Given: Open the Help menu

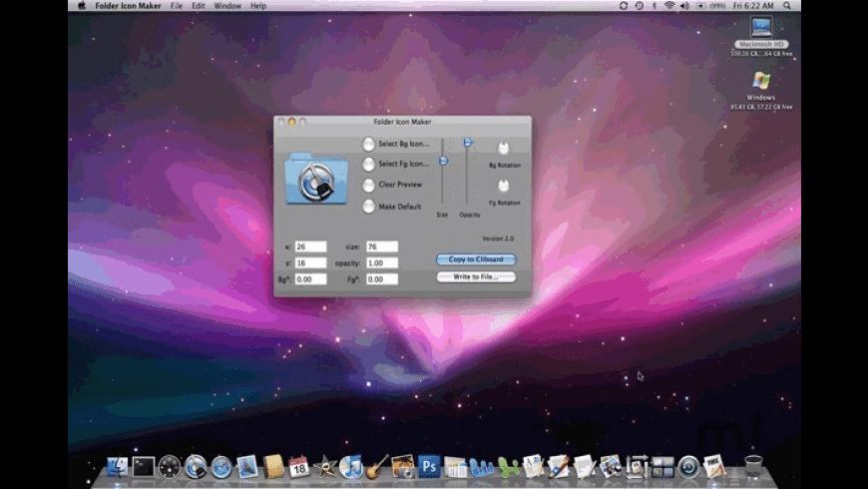Looking at the screenshot, I should coord(258,6).
